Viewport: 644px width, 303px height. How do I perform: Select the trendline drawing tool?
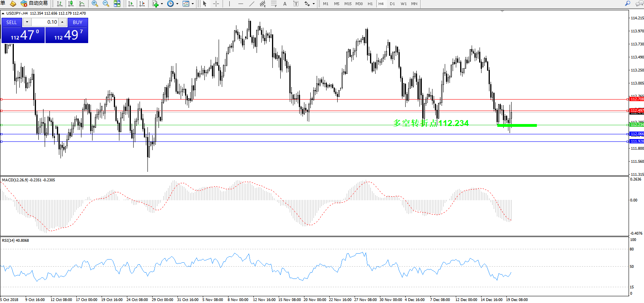252,4
